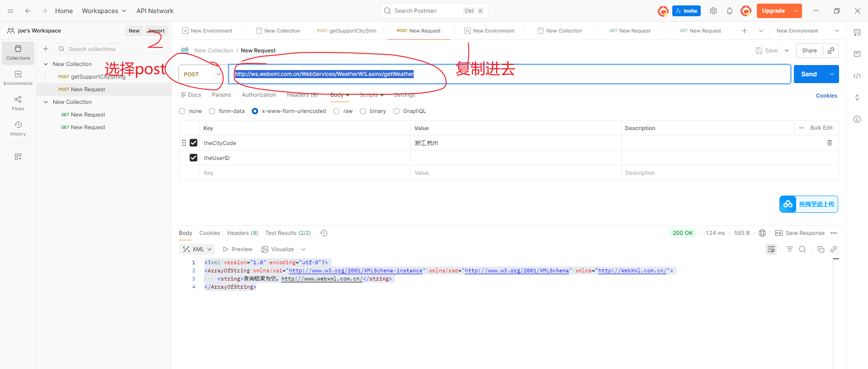Click the Send button
Viewport: 868px width, 369px height.
pos(809,74)
